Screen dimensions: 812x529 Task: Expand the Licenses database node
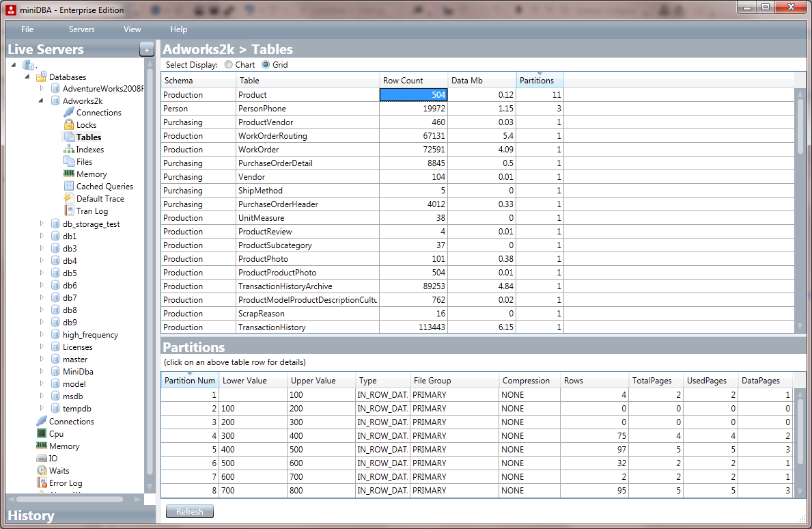pos(42,347)
